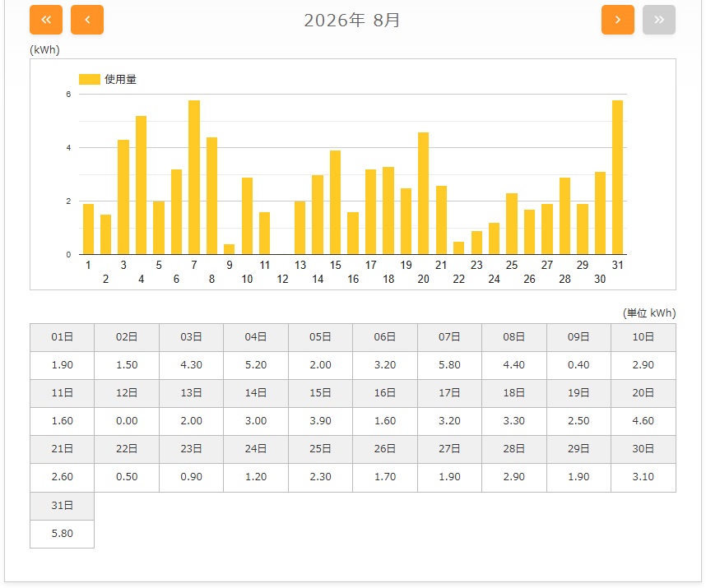Click the bar for day 20
The height and width of the screenshot is (588, 706).
tap(423, 193)
